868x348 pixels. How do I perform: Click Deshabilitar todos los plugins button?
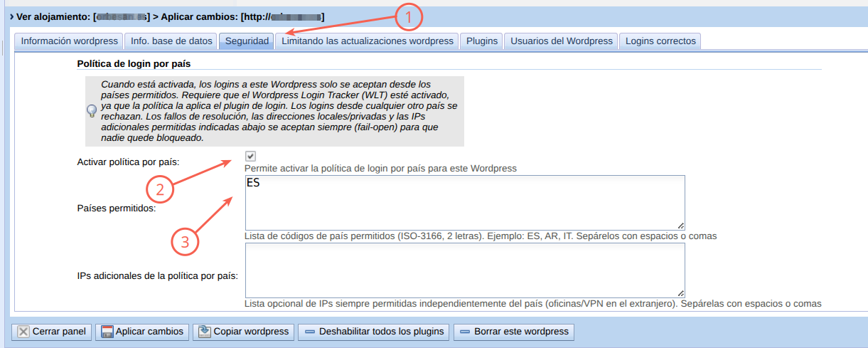(374, 332)
